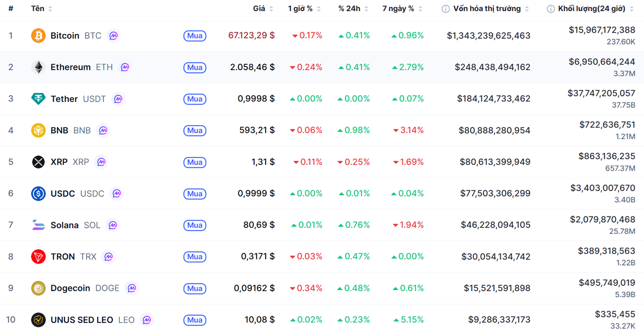Open the USDC coin name link
The width and height of the screenshot is (644, 334).
coord(63,194)
